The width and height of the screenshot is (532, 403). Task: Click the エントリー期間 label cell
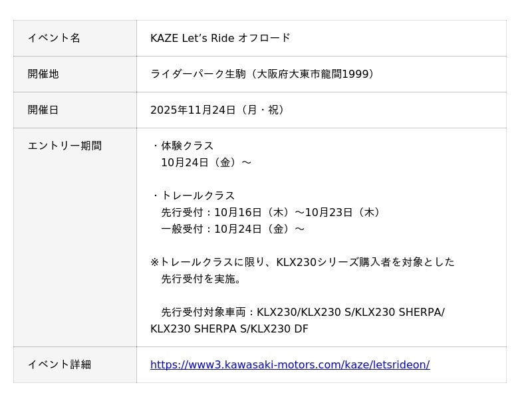coord(65,146)
